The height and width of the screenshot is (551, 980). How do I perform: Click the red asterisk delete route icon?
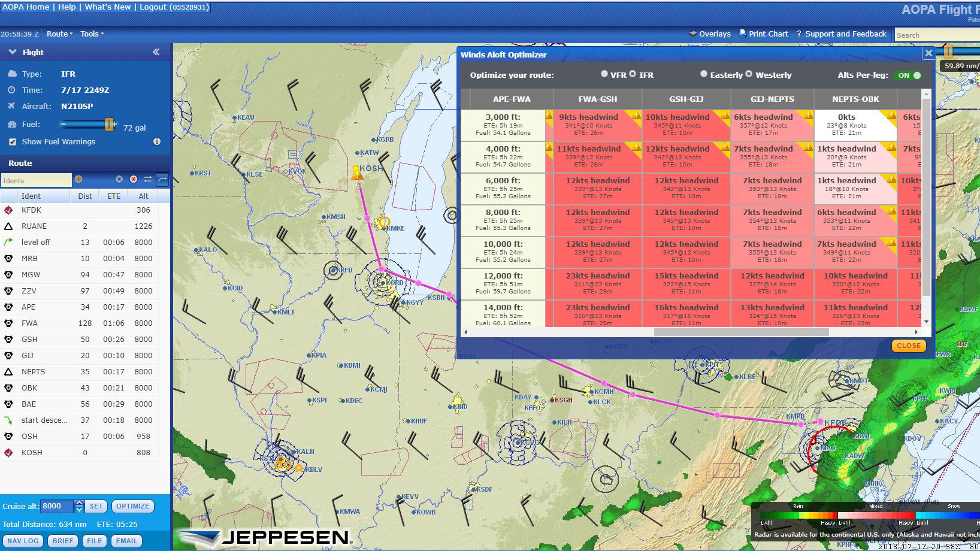[133, 179]
